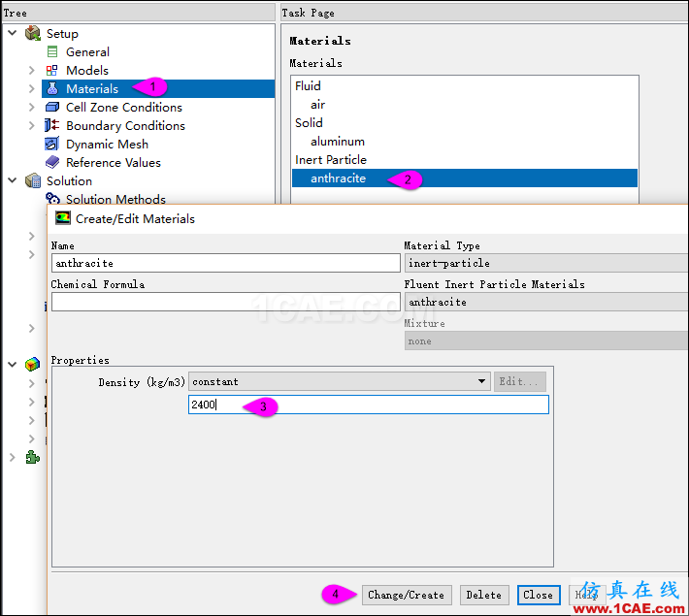Open the Material Type dropdown
Viewport: 689px width, 616px height.
point(546,263)
